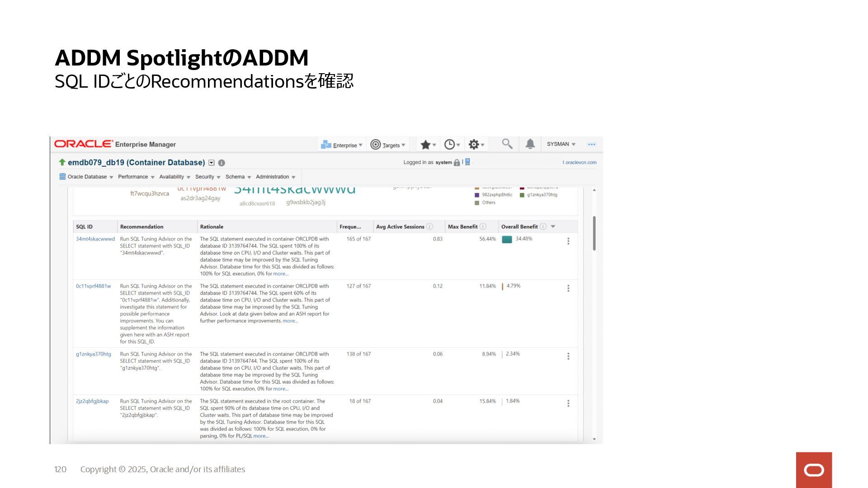
Task: Click the scrollbar up arrow
Action: 594,190
